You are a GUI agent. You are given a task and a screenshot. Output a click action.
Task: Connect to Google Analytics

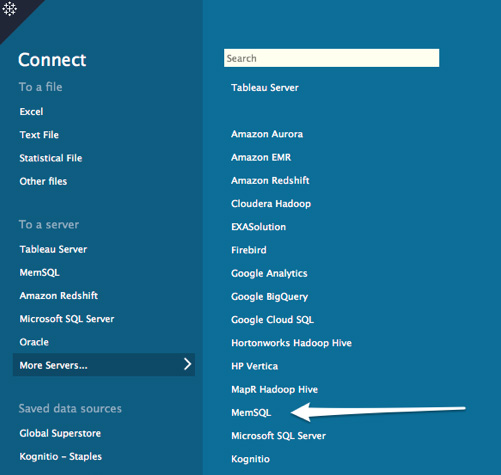[x=269, y=274]
